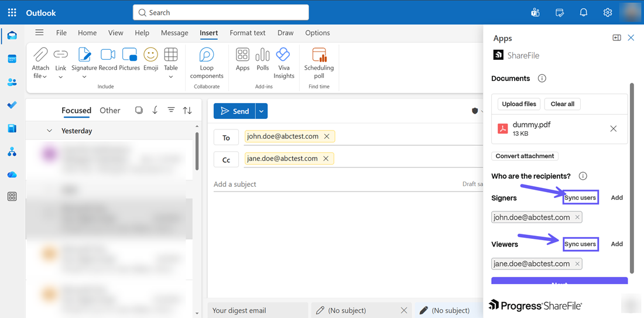Screen dimensions: 644x318
Task: Click the Attach file paperclip icon
Action: [x=40, y=55]
